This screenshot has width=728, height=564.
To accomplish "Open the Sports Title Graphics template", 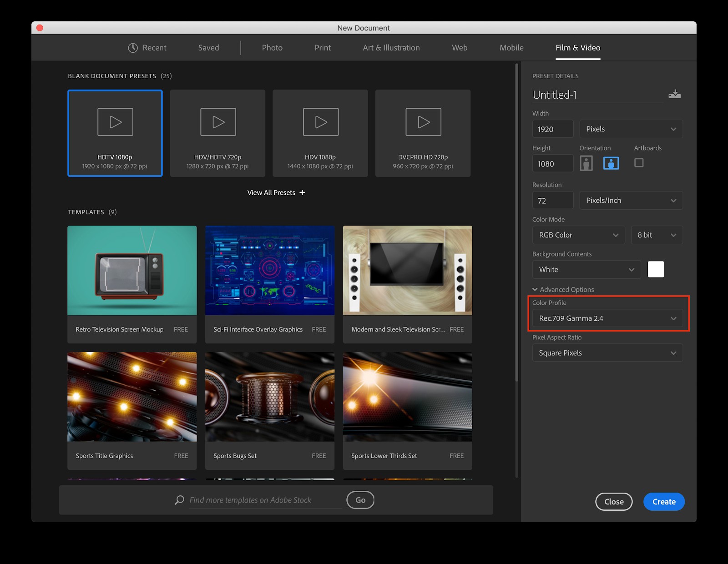I will (x=132, y=397).
